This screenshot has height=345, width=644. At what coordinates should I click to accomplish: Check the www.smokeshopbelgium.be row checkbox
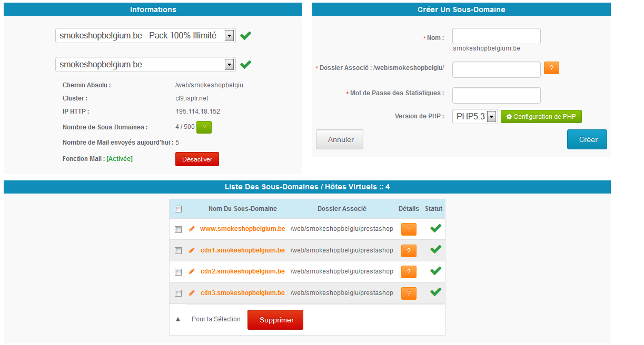pos(178,230)
